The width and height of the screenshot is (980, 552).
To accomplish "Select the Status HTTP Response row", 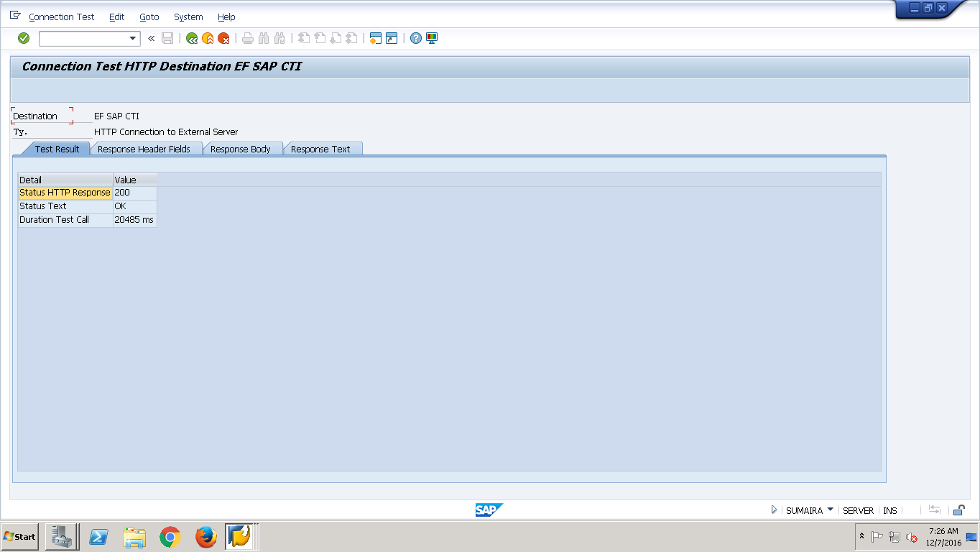I will pyautogui.click(x=65, y=192).
